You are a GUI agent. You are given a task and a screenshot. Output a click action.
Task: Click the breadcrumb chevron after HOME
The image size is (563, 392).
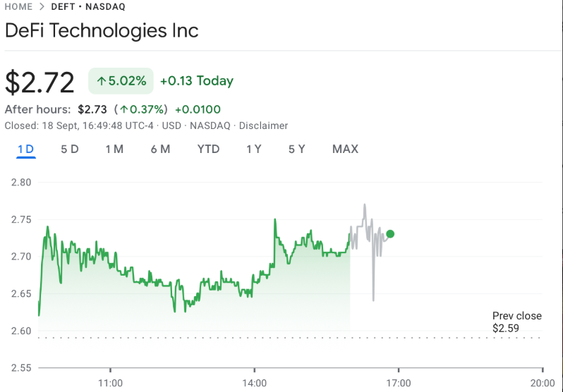coord(42,6)
